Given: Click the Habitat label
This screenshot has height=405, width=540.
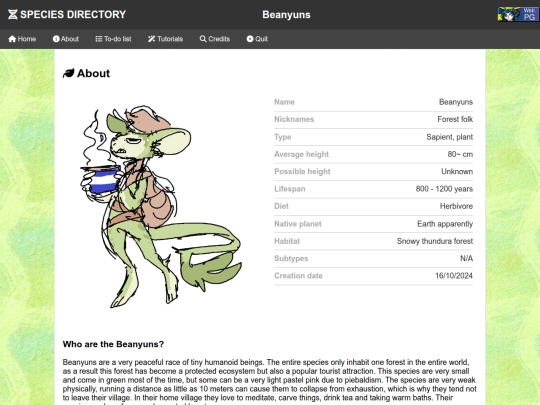Looking at the screenshot, I should click(287, 241).
